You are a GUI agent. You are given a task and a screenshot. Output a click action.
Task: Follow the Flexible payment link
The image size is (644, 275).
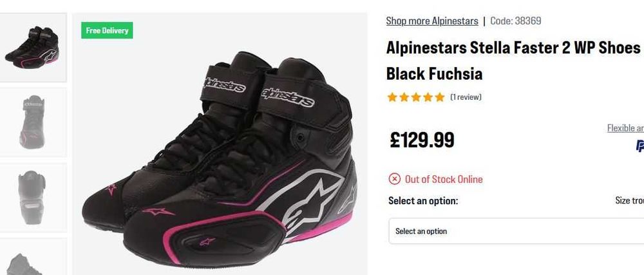pos(625,128)
